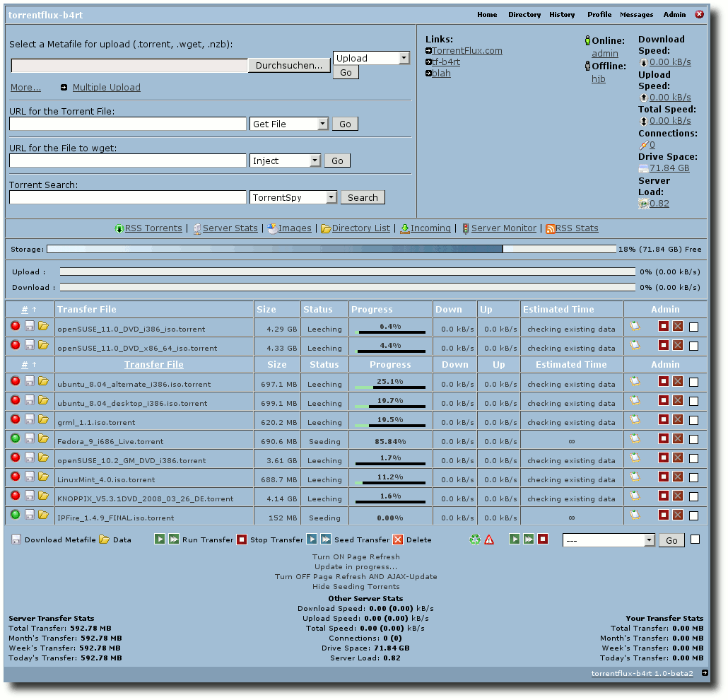The image size is (728, 700).
Task: Delete LinuxMint_4.0.iso.torrent transfer
Action: coord(678,477)
